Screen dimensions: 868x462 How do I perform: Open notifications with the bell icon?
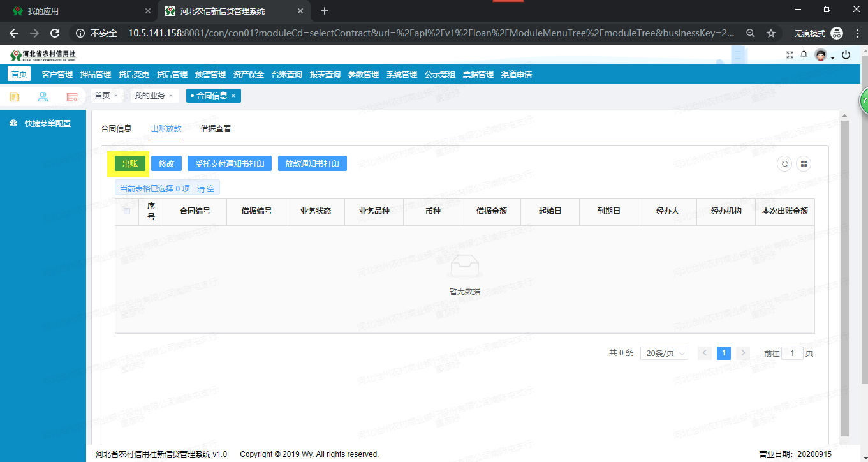pyautogui.click(x=804, y=55)
